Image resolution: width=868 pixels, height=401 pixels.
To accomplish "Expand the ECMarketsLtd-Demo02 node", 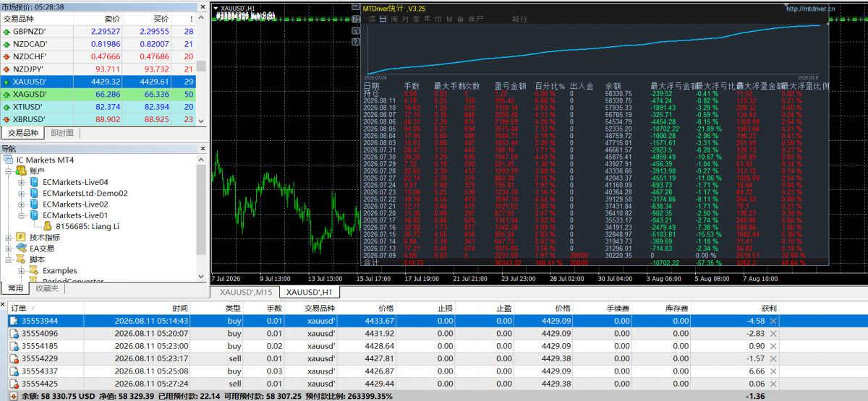I will [22, 193].
